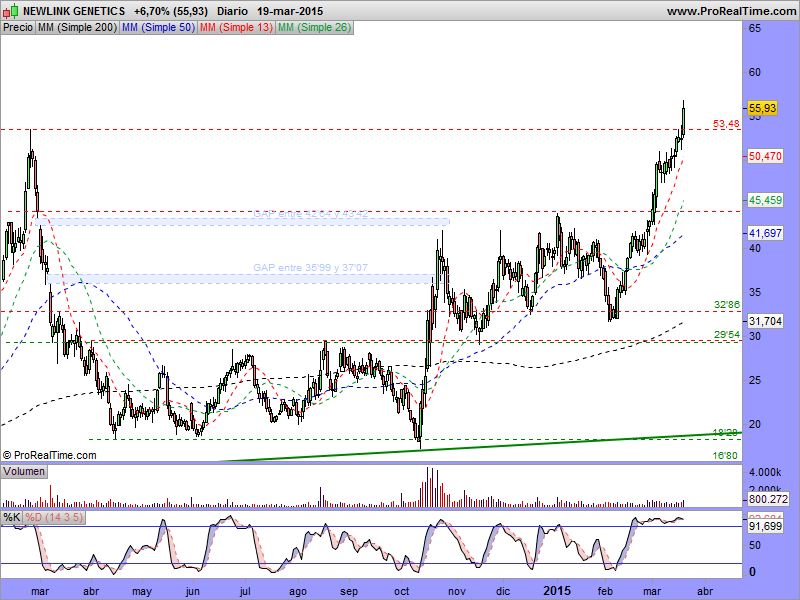This screenshot has height=600, width=800.
Task: Click the green 45,459 moving average tag
Action: tap(765, 200)
